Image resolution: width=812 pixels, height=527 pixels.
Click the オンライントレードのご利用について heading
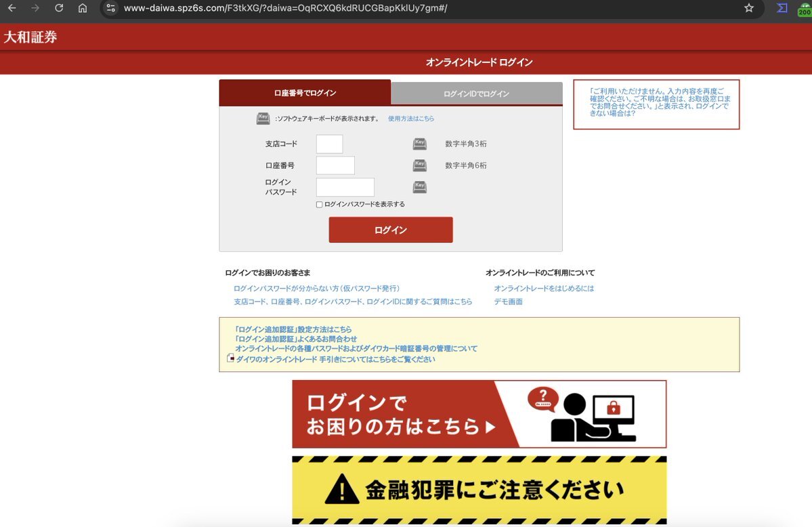click(x=540, y=272)
